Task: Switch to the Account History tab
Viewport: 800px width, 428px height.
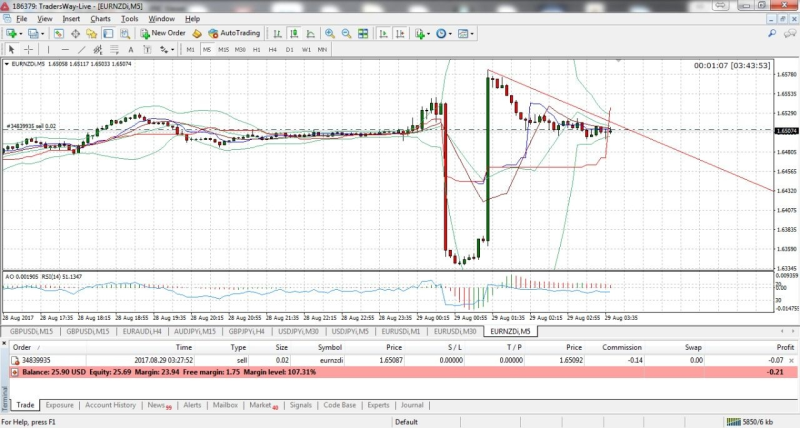Action: 110,405
